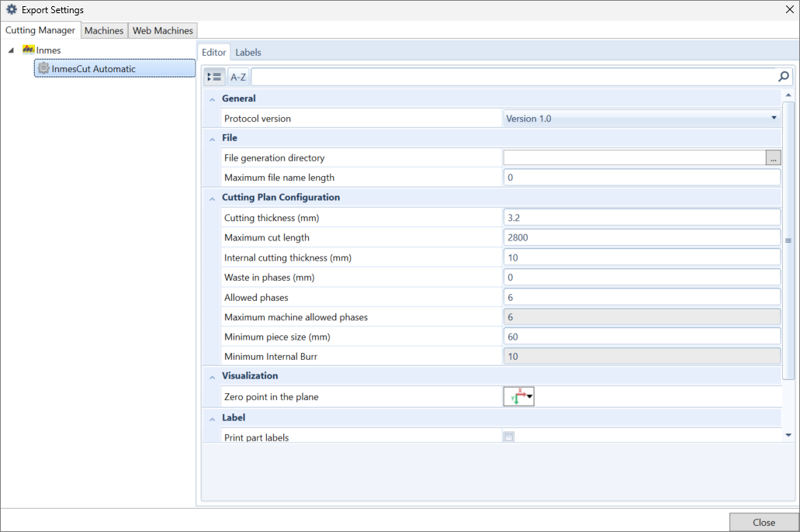Collapse the Cutting Plan Configuration section
The image size is (800, 532).
tap(213, 199)
